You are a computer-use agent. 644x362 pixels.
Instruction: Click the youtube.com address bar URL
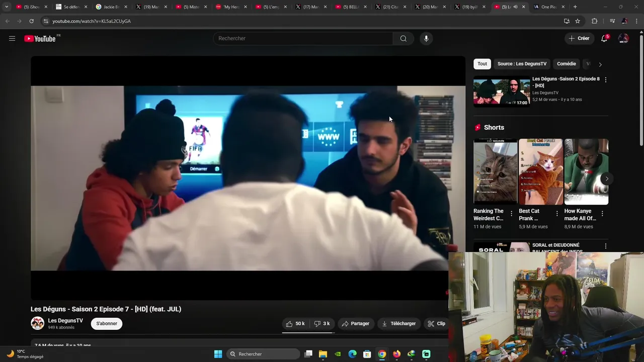(92, 21)
